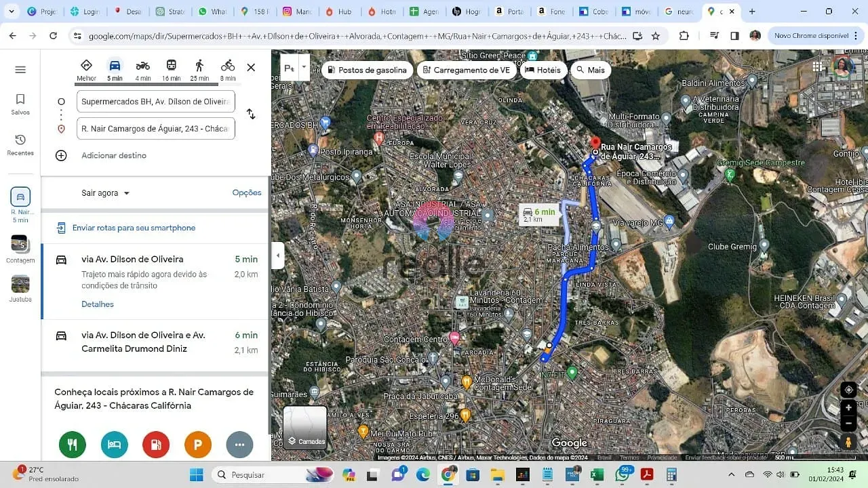Swap origin and destination
Viewport: 868px width, 488px height.
coord(251,114)
